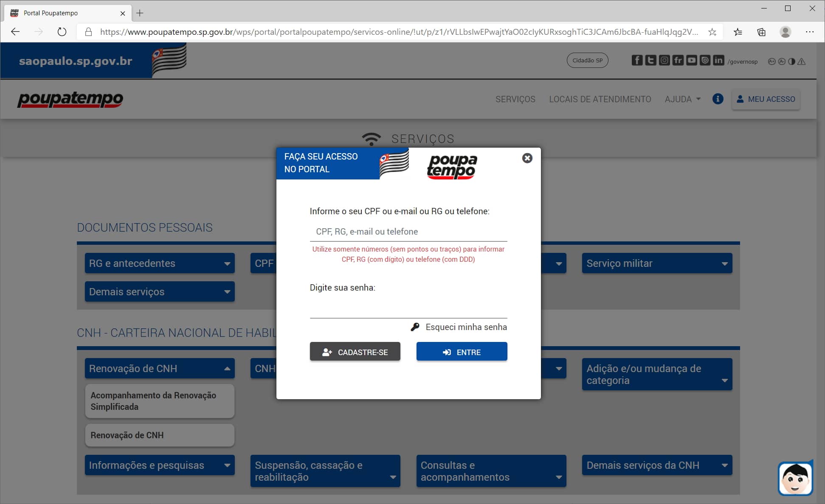Open the /governosp link in the header
Image resolution: width=825 pixels, height=504 pixels.
tap(742, 62)
